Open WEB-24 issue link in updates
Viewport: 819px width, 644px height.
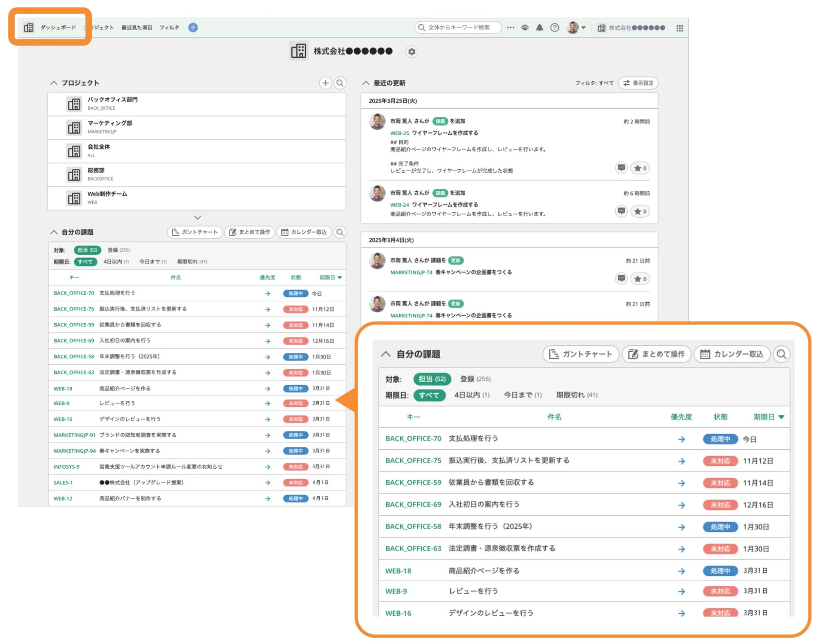399,205
